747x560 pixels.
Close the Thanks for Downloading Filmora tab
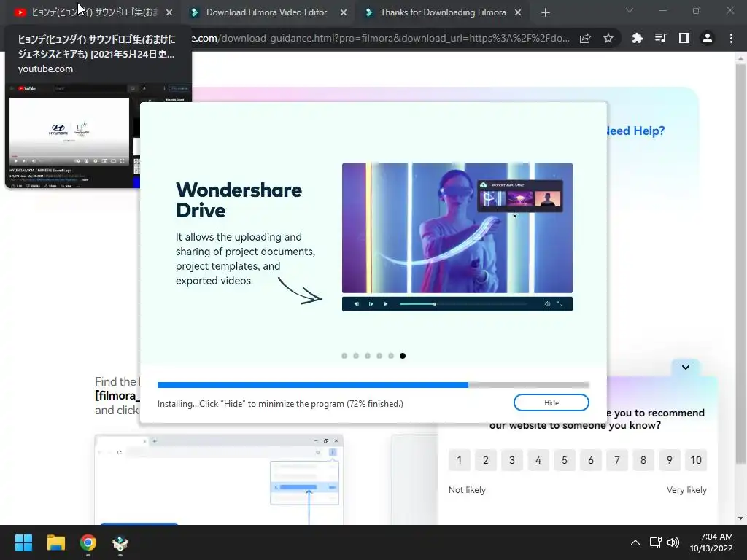coord(518,13)
